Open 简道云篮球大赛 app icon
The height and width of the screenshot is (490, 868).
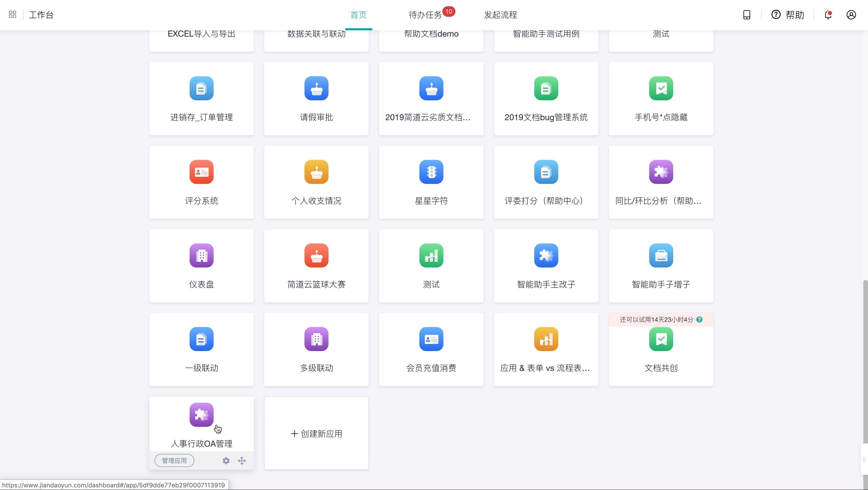316,255
